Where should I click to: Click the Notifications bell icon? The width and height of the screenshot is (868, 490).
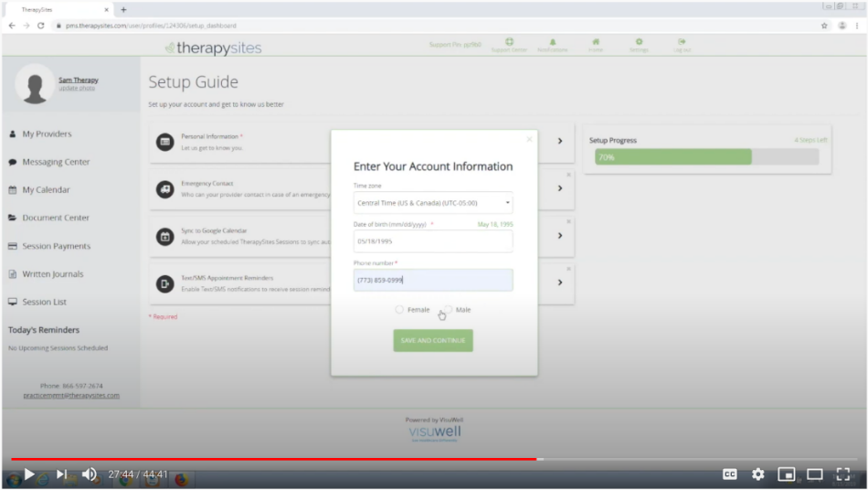(x=553, y=43)
